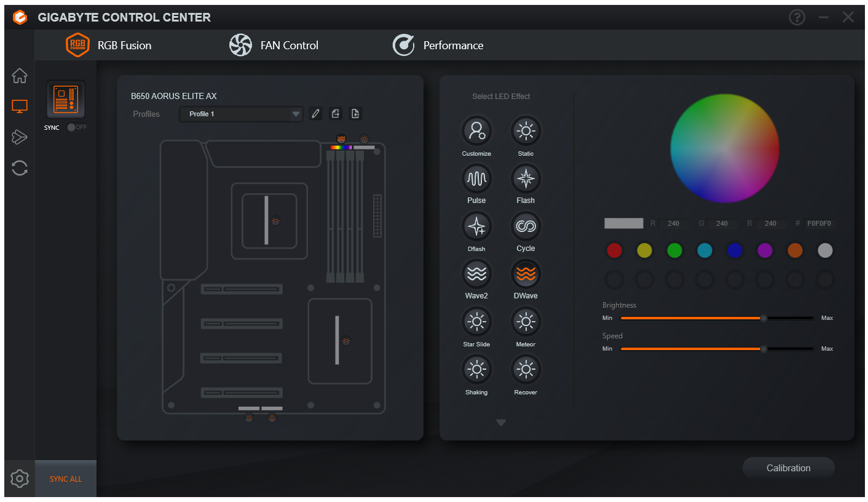Viewport: 868px width, 502px height.
Task: Apply the Dflash LED effect
Action: click(476, 226)
